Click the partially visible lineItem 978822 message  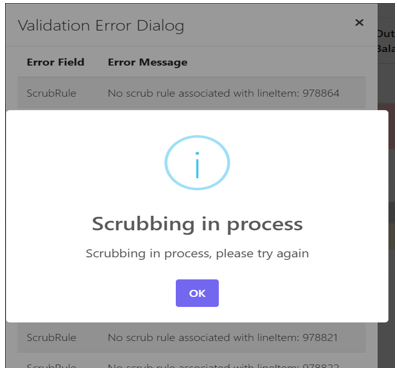click(x=223, y=365)
